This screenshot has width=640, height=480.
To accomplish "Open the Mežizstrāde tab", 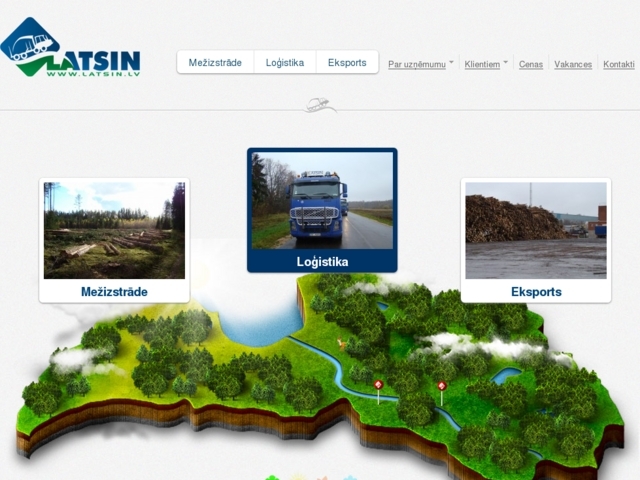I will click(215, 63).
